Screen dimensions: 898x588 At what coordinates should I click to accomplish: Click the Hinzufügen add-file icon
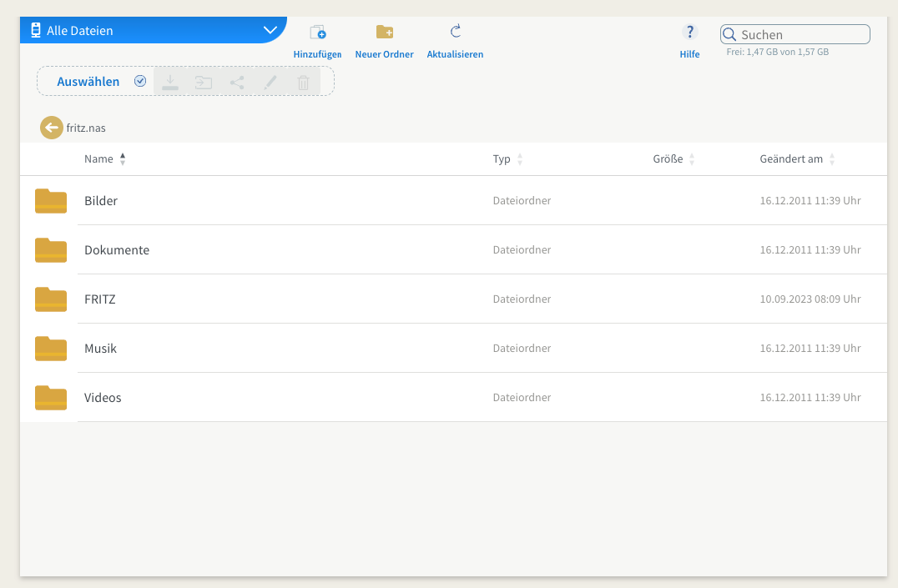[x=318, y=32]
